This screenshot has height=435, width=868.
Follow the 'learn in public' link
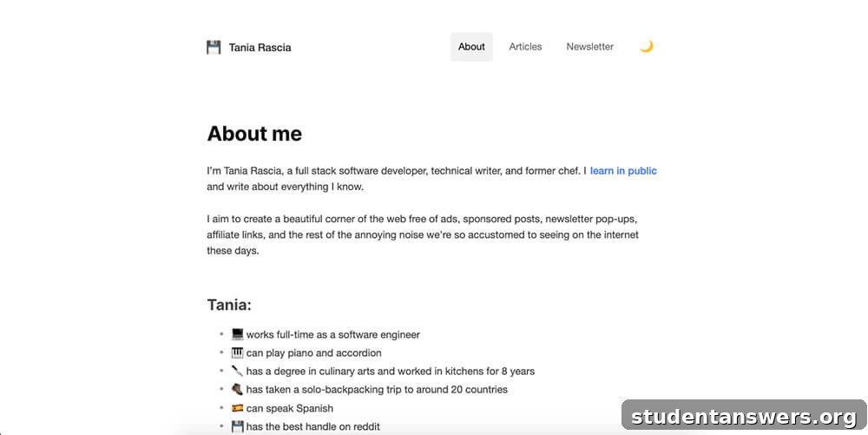[x=623, y=171]
